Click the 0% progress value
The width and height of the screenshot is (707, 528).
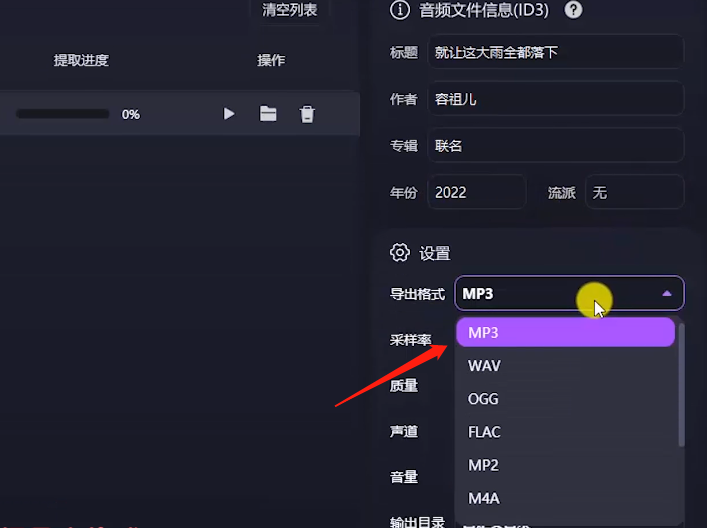coord(131,115)
